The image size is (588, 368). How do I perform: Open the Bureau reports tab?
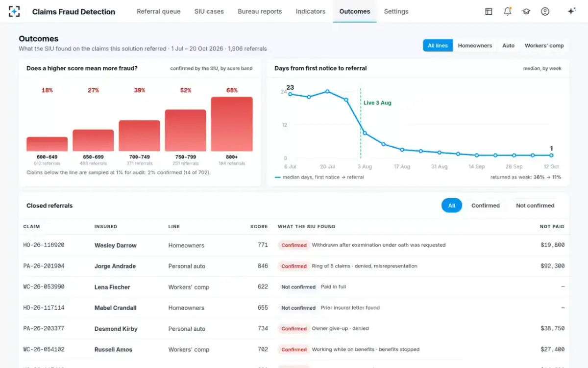[x=260, y=11]
